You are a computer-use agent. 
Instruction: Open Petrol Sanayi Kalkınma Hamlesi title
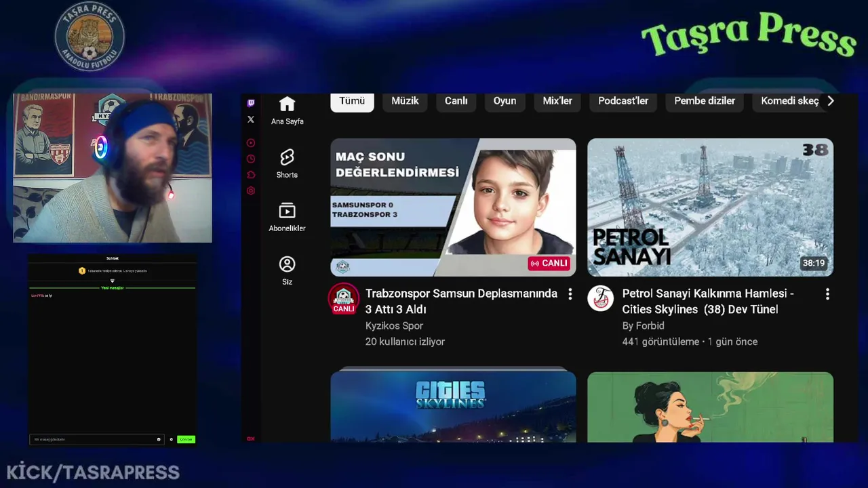tap(708, 302)
